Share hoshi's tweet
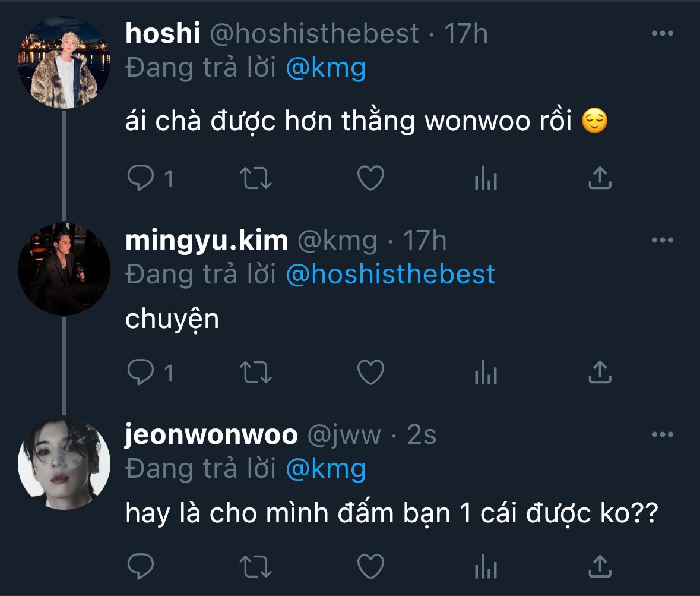This screenshot has height=596, width=700. 600,178
